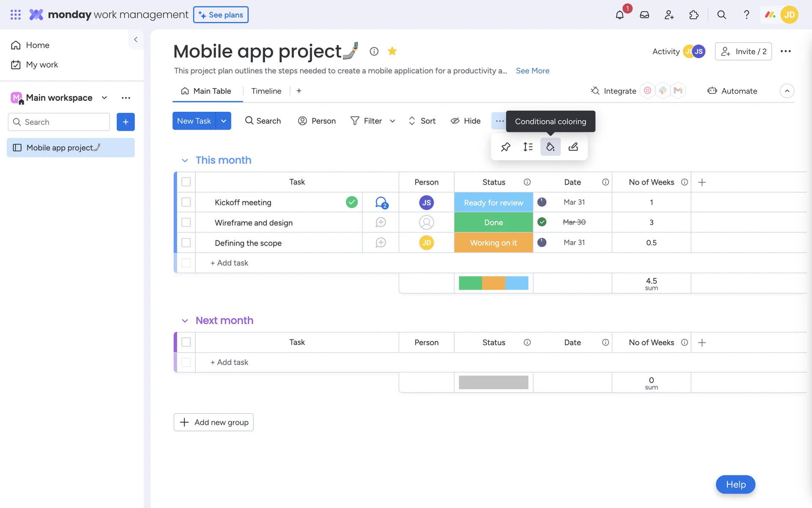
Task: Open updates for Kickoff meeting
Action: tap(381, 202)
